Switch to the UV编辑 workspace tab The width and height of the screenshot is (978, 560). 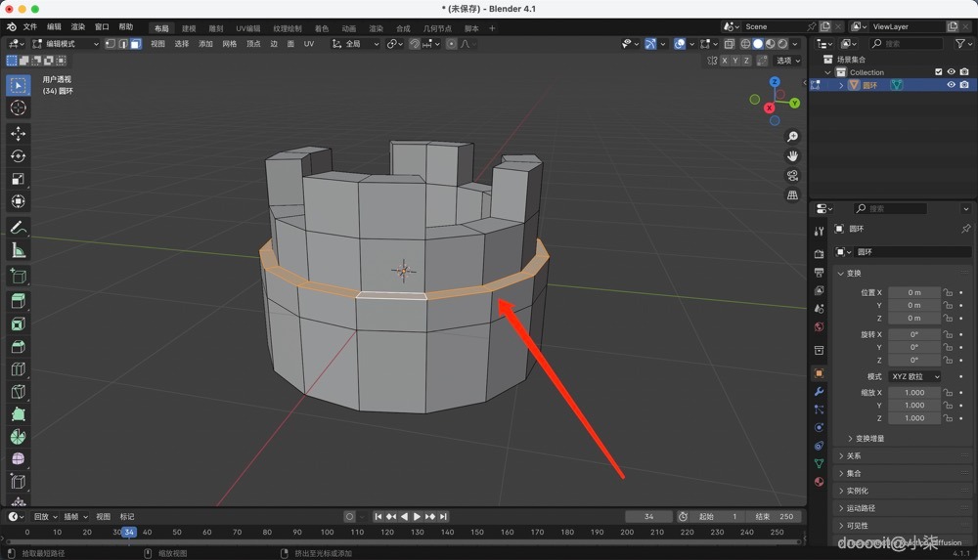(247, 28)
